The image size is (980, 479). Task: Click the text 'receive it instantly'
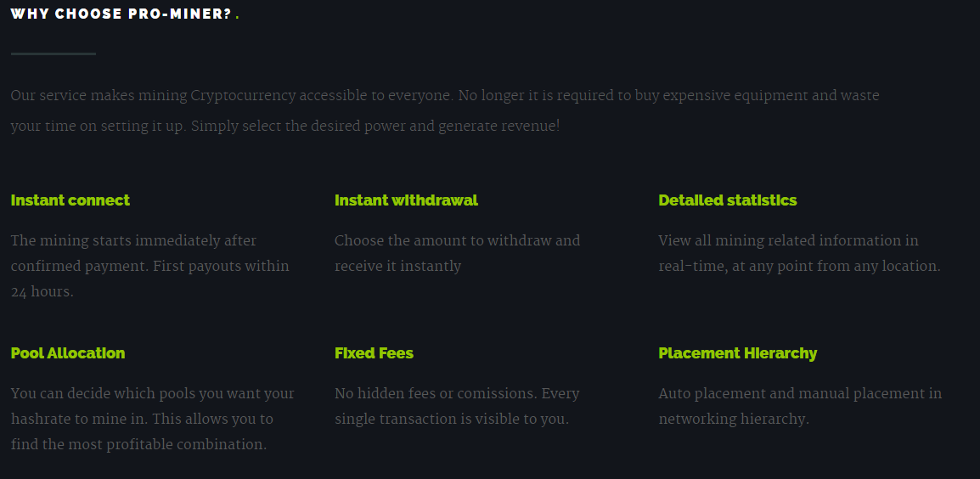(x=397, y=267)
